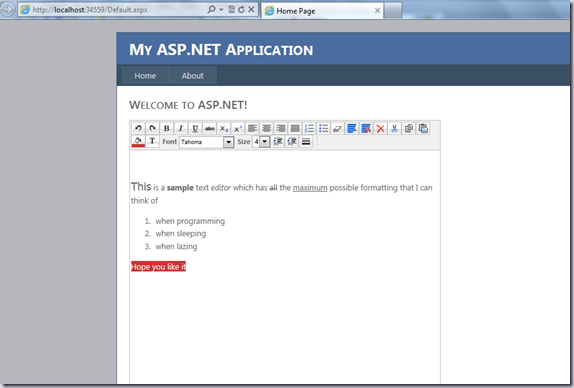This screenshot has width=574, height=388.
Task: Toggle Strikethrough formatting
Action: pyautogui.click(x=209, y=128)
